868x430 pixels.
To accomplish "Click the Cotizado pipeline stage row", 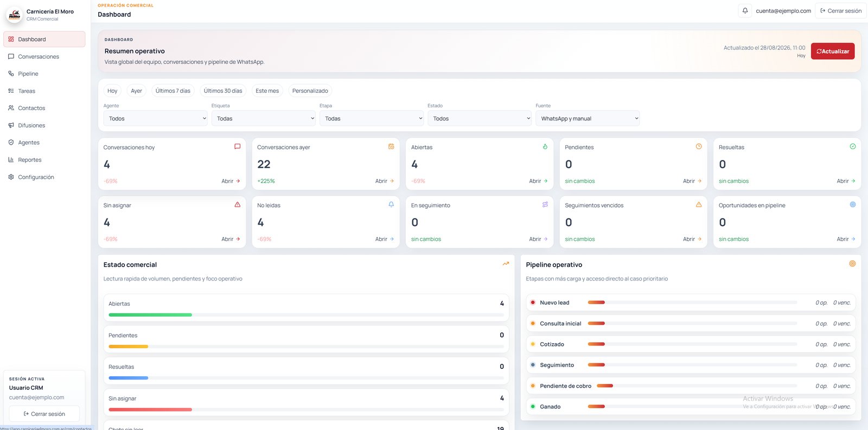I will (x=691, y=344).
